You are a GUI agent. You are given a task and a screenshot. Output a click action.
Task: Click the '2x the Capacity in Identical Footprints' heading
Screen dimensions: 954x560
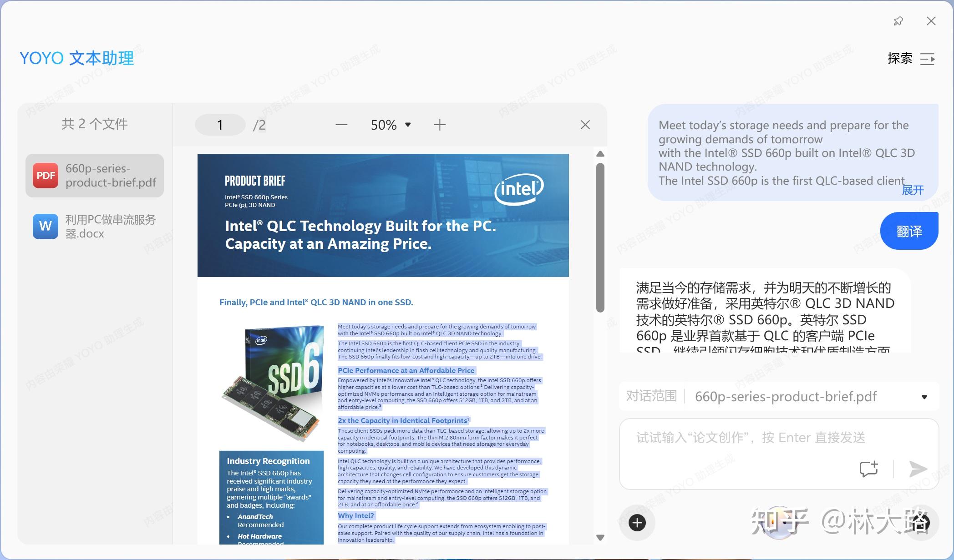(403, 421)
